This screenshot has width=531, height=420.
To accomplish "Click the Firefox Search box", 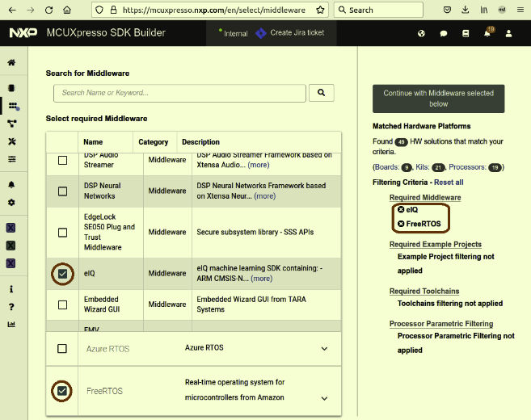I will 378,10.
